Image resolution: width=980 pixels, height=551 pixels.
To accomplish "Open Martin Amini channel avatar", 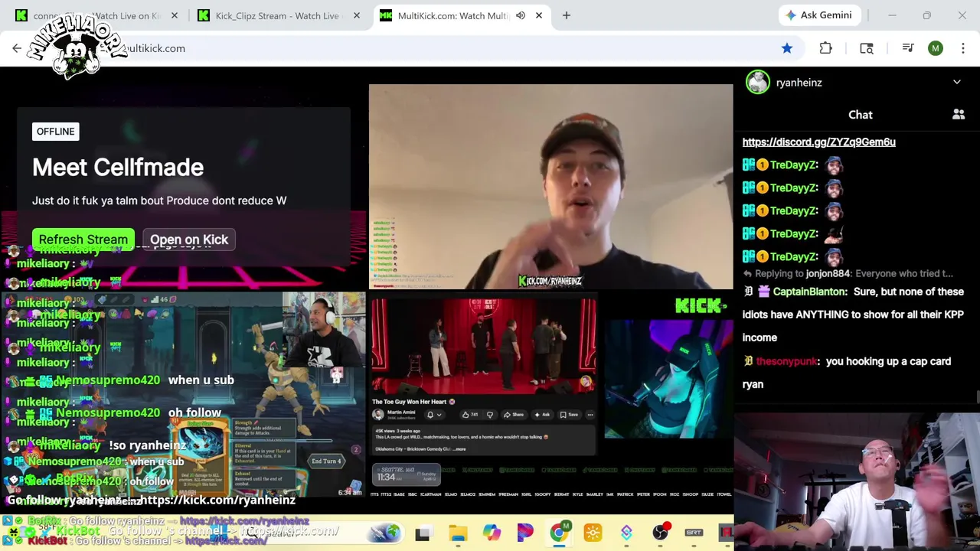I will point(378,414).
